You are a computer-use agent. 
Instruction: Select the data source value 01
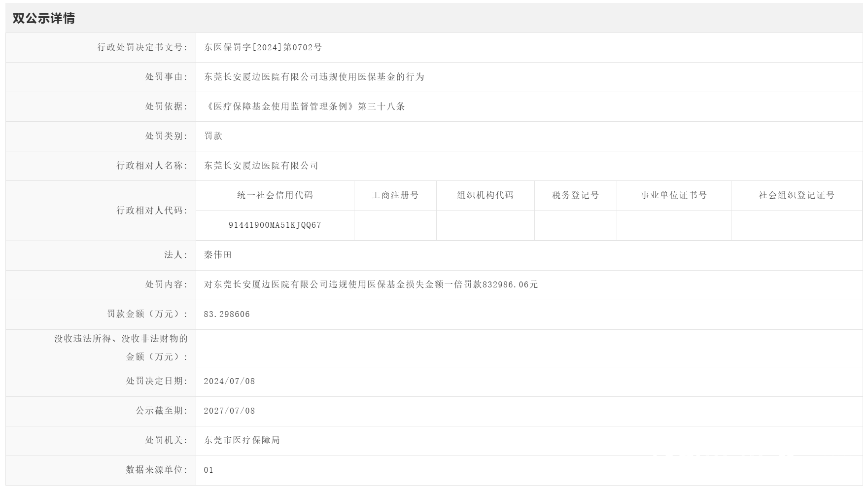click(208, 470)
